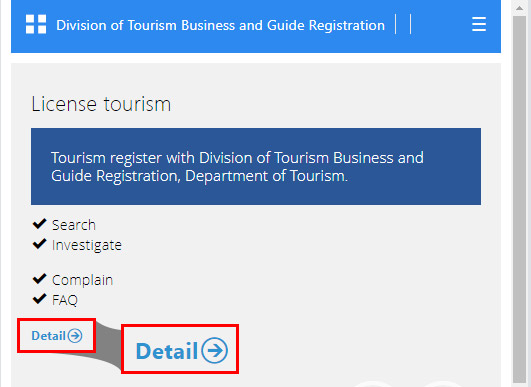
Task: Click the enlarged Detail arrow circle icon
Action: point(214,350)
